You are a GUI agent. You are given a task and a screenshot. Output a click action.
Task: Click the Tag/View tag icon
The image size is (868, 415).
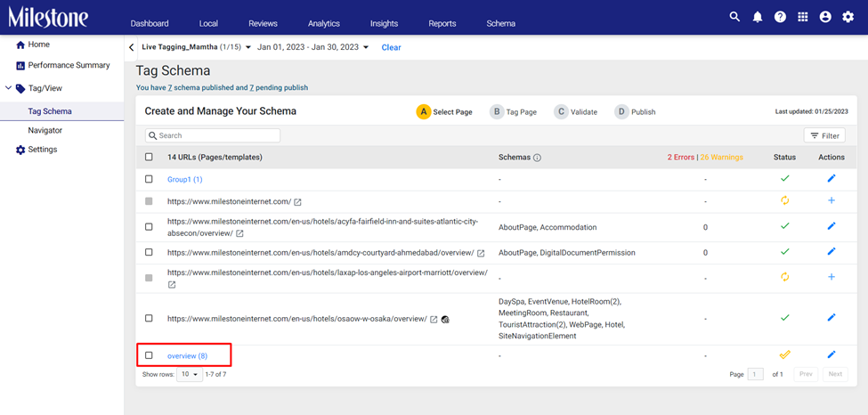click(20, 89)
